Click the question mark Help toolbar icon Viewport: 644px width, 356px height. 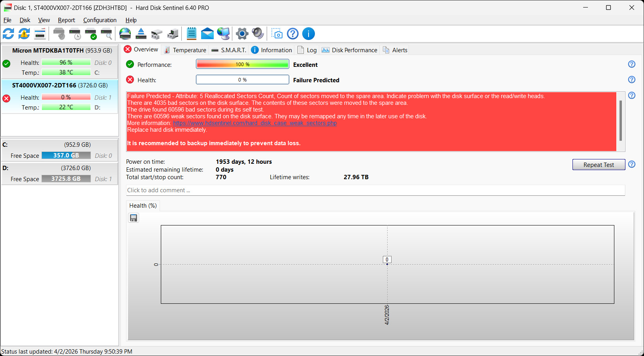tap(293, 34)
